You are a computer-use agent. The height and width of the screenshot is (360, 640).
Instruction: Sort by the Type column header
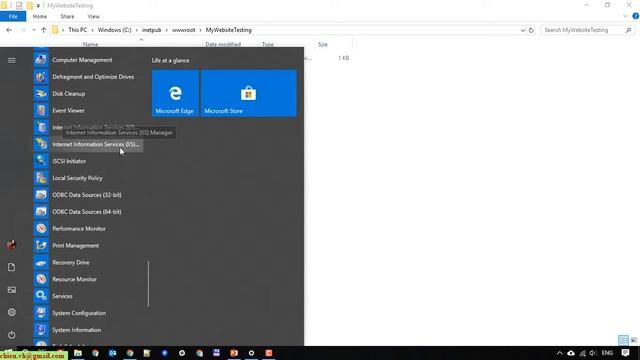point(268,44)
